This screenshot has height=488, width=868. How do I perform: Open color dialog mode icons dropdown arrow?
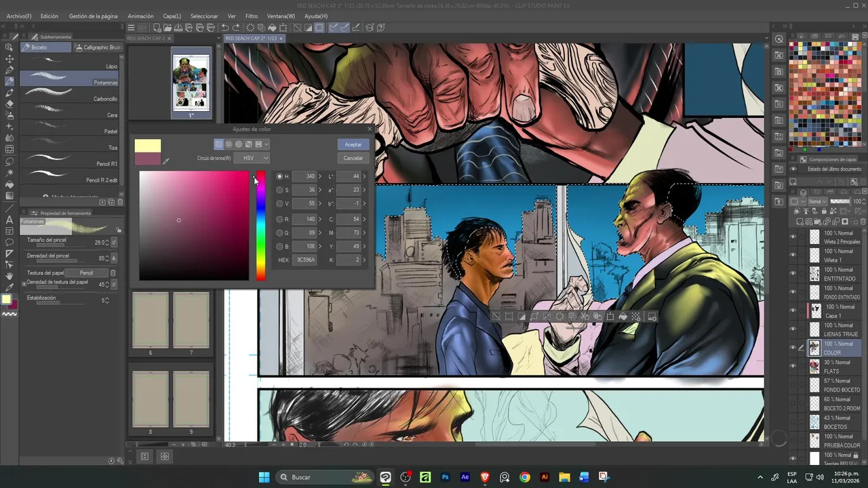pyautogui.click(x=267, y=144)
